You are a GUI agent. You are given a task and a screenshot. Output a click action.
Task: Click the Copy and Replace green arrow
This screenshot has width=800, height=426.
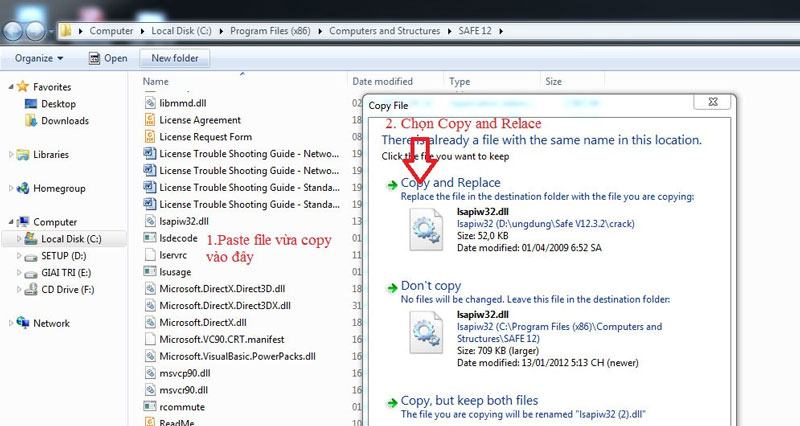[392, 185]
